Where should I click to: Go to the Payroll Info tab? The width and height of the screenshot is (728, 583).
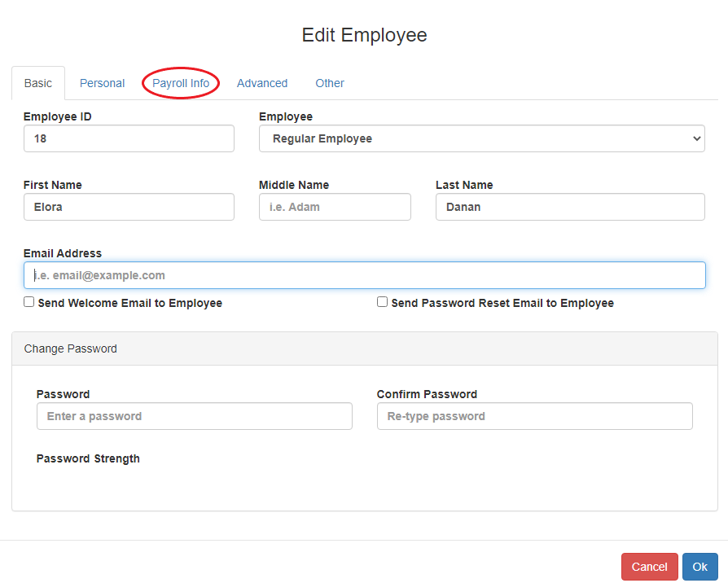181,83
